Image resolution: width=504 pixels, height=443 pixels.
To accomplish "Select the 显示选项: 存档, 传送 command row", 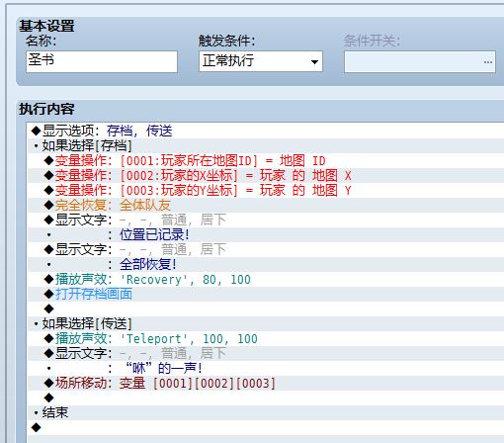I will point(266,131).
